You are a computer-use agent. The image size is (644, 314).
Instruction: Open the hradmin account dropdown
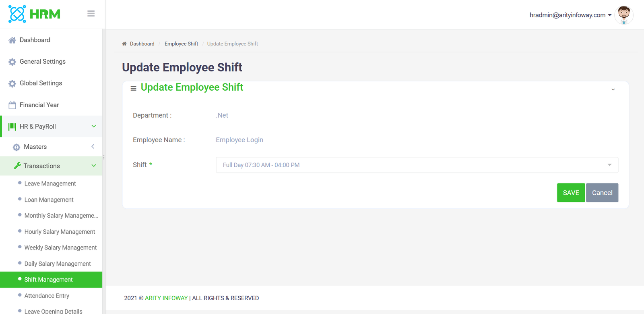(570, 15)
